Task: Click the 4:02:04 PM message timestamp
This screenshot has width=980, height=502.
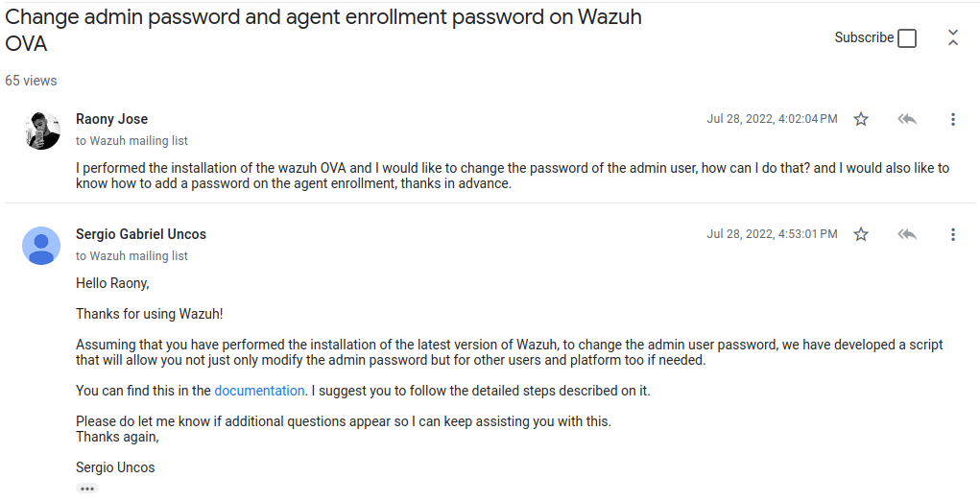Action: [772, 119]
